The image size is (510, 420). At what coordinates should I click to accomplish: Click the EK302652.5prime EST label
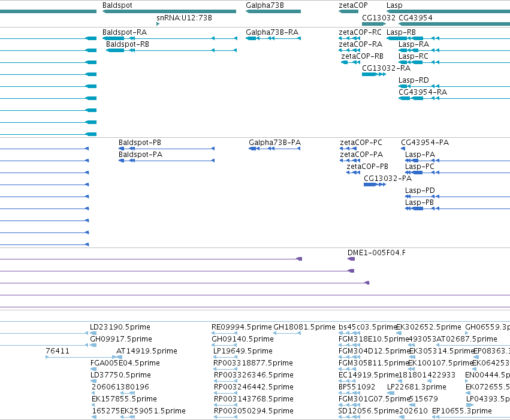(x=428, y=327)
